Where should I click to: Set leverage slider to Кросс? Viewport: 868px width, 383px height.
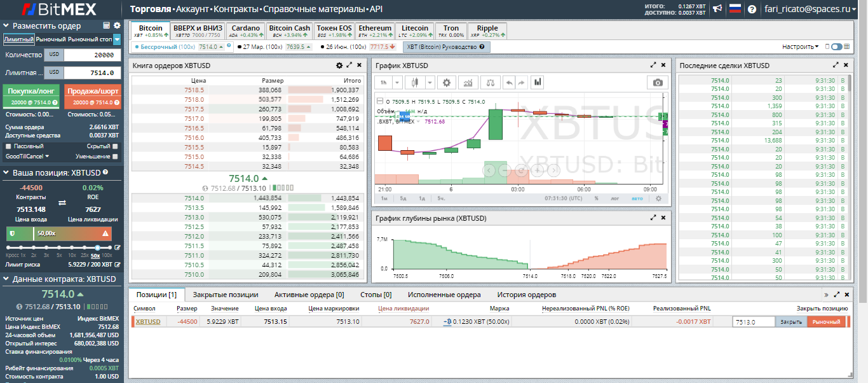[9, 247]
